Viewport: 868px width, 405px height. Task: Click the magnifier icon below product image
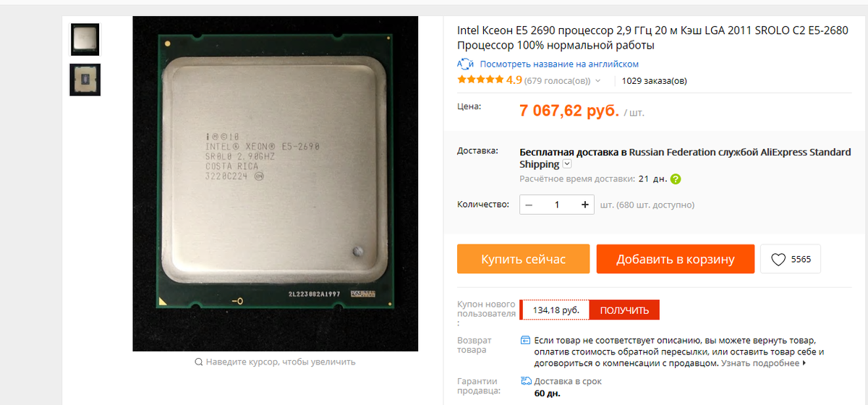(198, 362)
